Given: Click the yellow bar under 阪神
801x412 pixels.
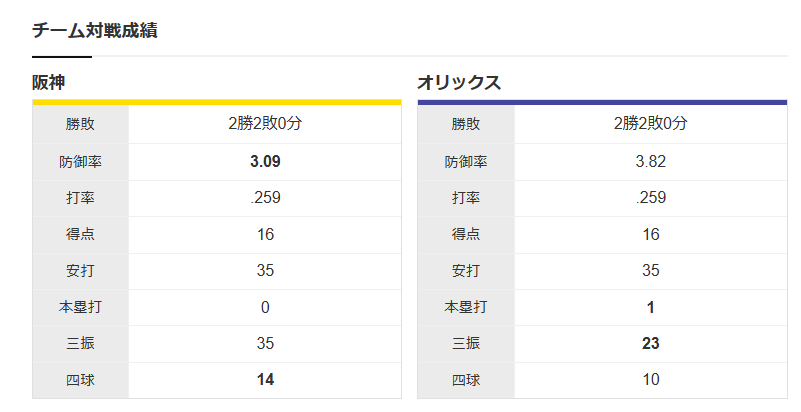Looking at the screenshot, I should point(216,101).
